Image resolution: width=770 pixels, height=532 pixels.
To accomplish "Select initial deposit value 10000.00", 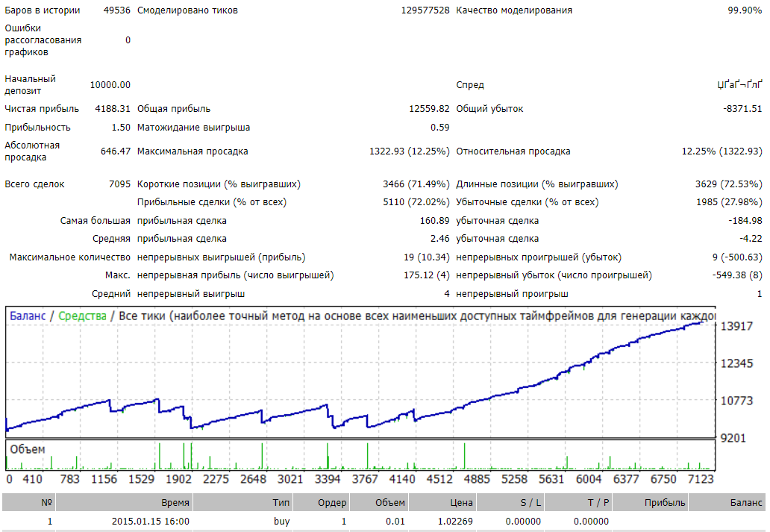I will tap(110, 85).
